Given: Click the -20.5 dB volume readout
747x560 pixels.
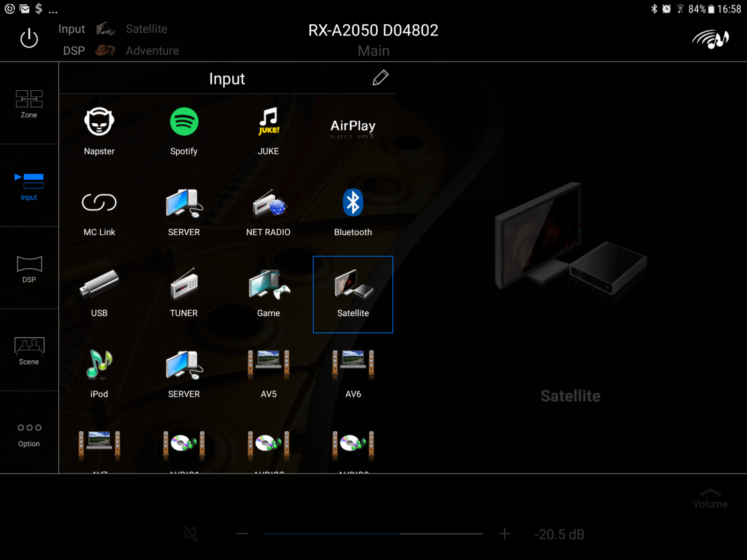Looking at the screenshot, I should tap(559, 534).
